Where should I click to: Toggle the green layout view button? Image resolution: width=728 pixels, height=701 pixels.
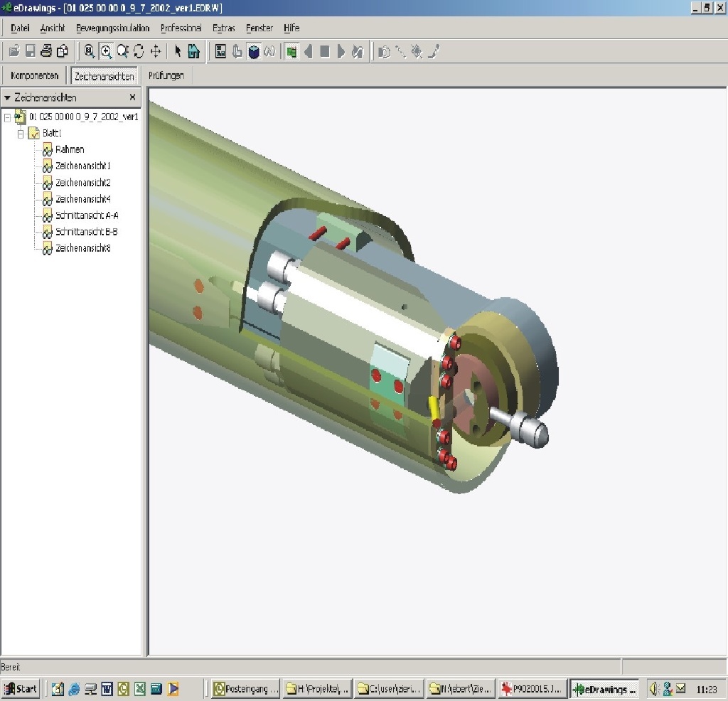pos(291,51)
